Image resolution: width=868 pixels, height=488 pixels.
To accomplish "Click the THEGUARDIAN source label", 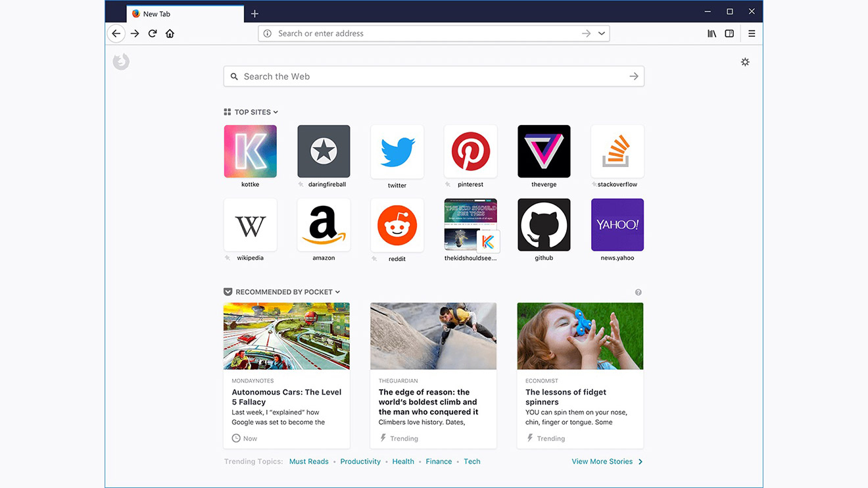I will pyautogui.click(x=398, y=381).
